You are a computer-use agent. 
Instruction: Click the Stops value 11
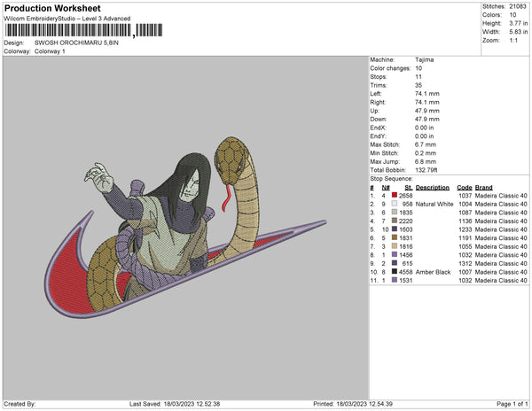coord(419,76)
